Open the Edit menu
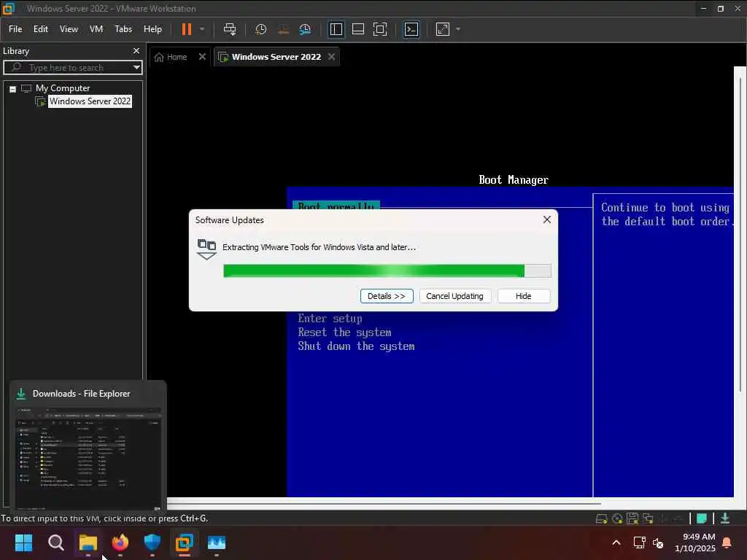Viewport: 747px width, 560px height. click(41, 29)
